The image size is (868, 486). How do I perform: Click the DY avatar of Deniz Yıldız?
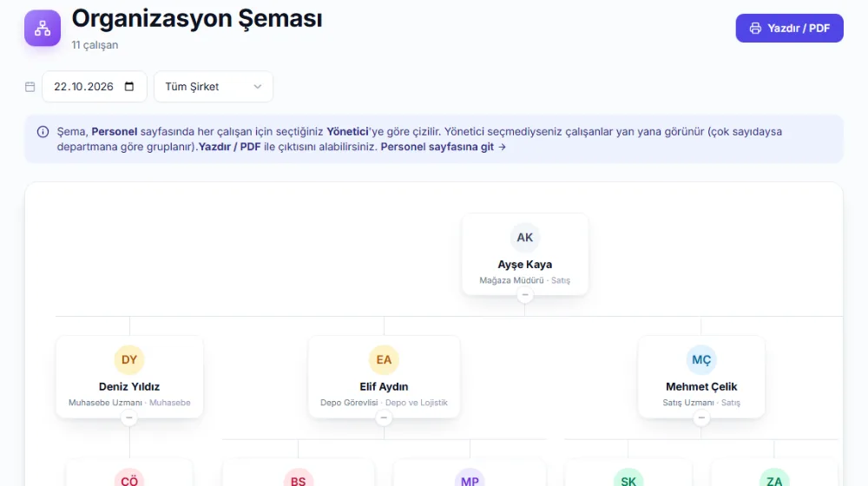click(x=129, y=360)
